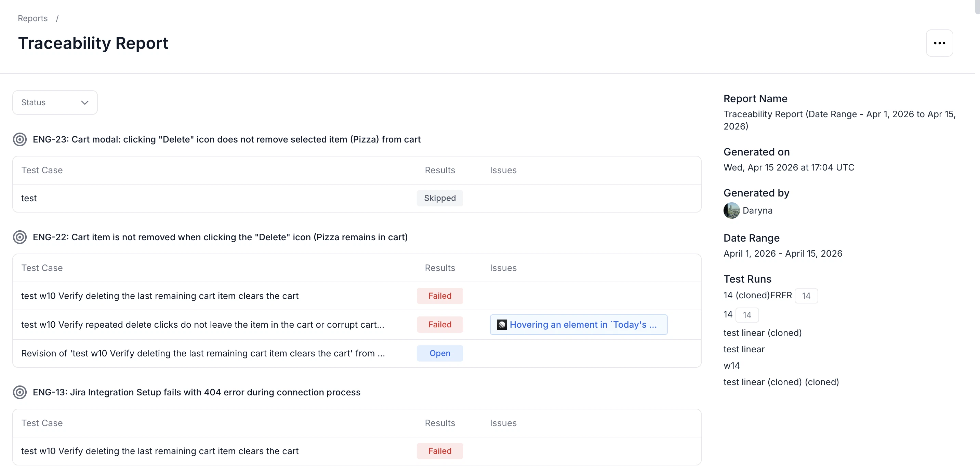Go to Reports breadcrumb
Viewport: 980px width, 475px height.
33,18
